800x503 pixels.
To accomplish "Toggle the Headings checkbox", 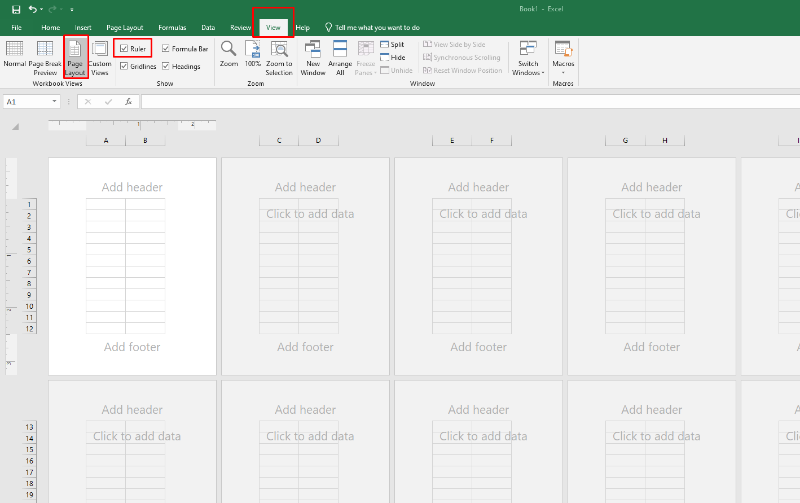I will point(166,66).
